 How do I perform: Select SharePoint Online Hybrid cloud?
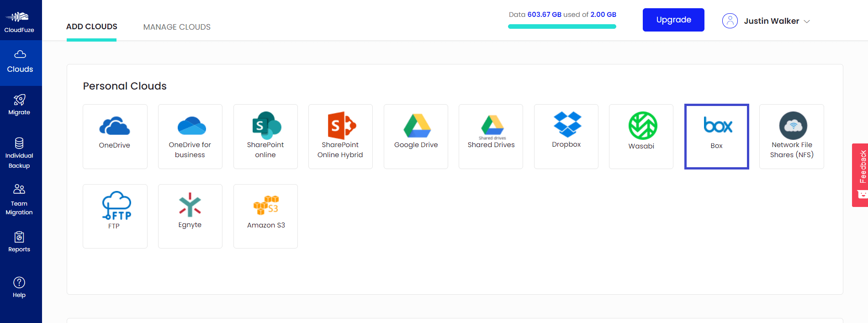click(x=340, y=137)
